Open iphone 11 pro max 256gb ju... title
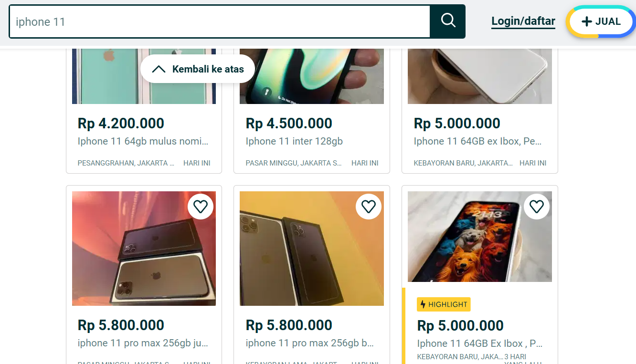 point(143,343)
